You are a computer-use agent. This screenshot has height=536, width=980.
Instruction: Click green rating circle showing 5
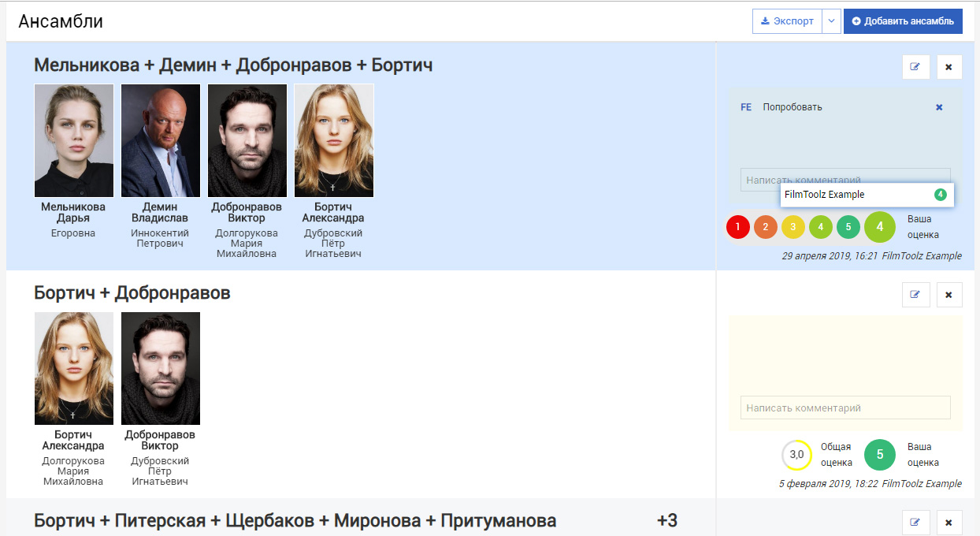point(880,455)
